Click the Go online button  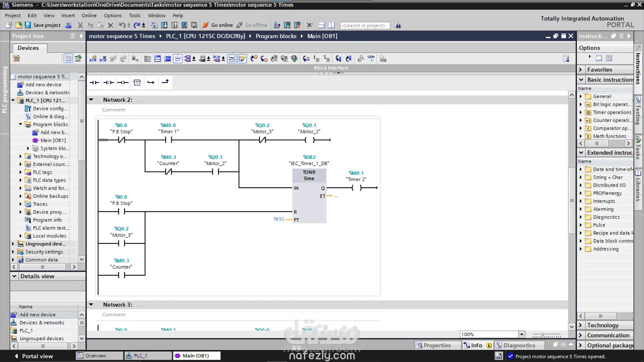(218, 25)
